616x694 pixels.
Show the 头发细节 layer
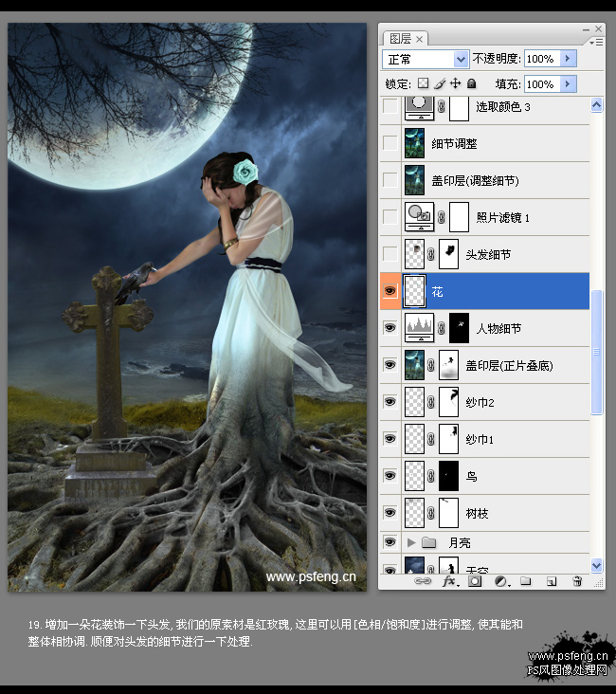pyautogui.click(x=390, y=254)
